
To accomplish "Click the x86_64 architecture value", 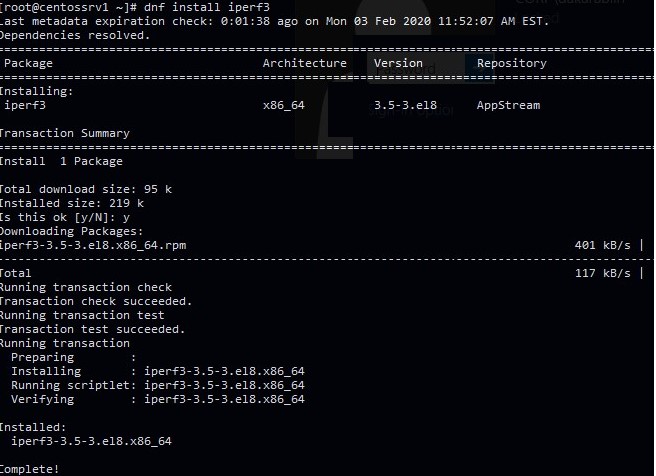I will click(x=286, y=105).
